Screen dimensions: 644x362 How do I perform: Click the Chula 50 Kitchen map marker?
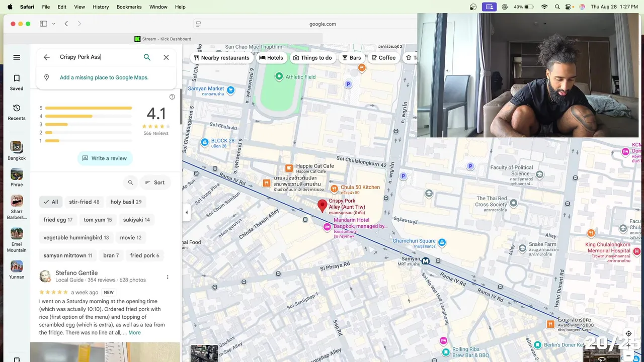coord(334,189)
